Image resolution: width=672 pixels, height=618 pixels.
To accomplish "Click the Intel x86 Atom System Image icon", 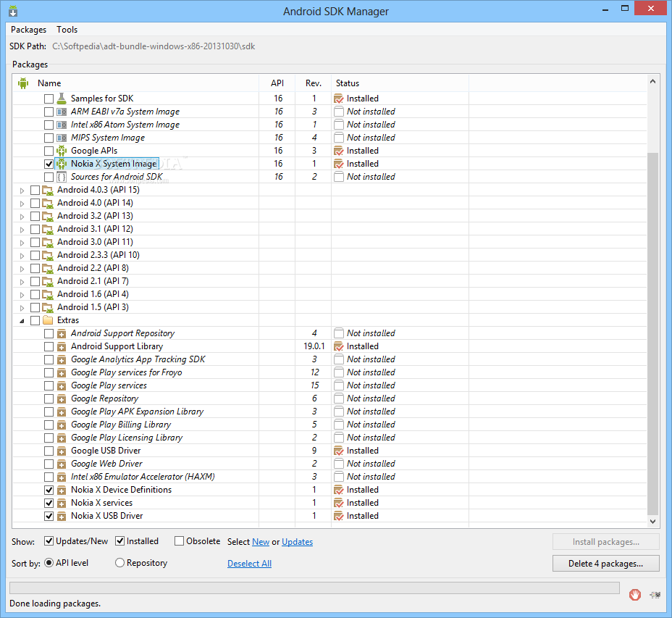I will [62, 125].
